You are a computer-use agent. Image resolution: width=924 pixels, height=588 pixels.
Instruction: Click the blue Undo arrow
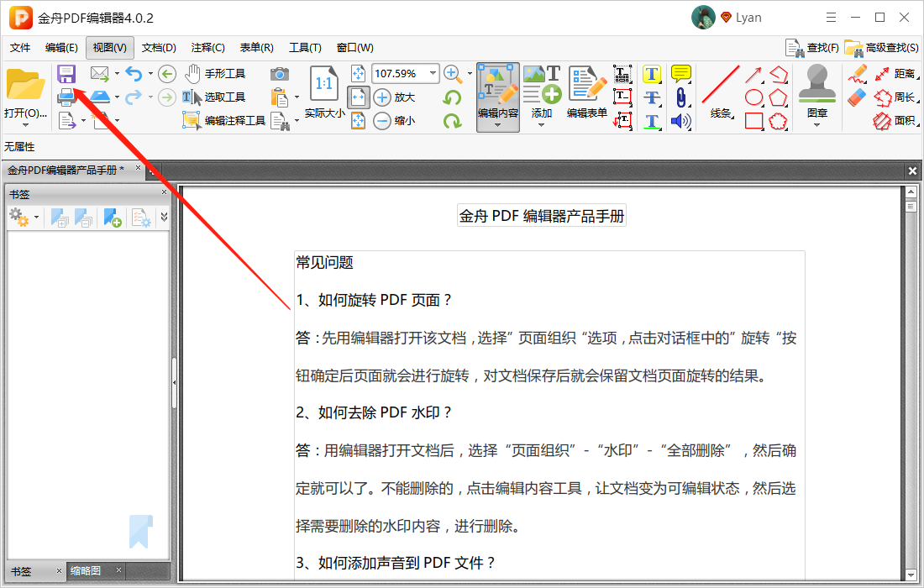(134, 74)
